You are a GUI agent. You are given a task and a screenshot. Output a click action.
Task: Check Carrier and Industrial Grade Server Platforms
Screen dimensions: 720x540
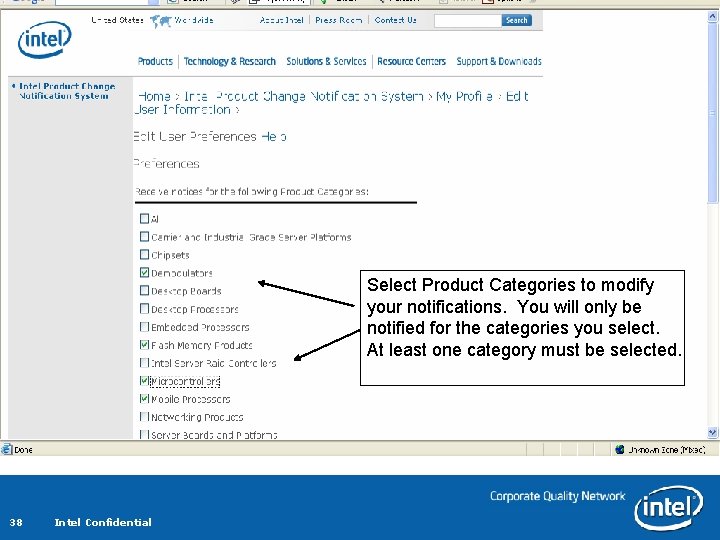pos(145,236)
